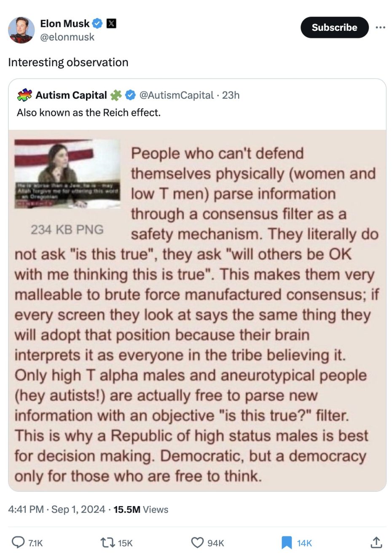Screen dimensions: 392x558
Task: Click the post date 'Sep 1, 2024' link
Action: click(x=78, y=509)
